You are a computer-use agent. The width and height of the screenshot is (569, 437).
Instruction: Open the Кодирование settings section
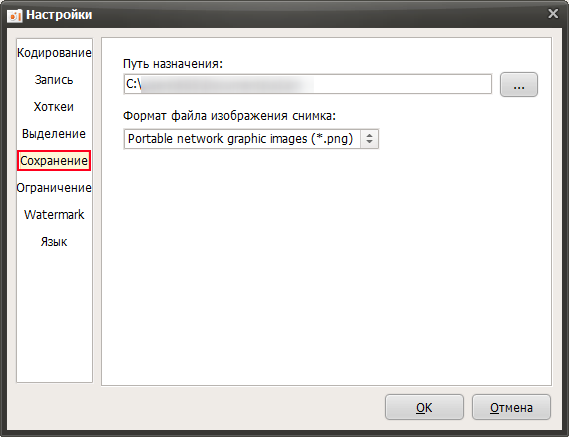[54, 53]
